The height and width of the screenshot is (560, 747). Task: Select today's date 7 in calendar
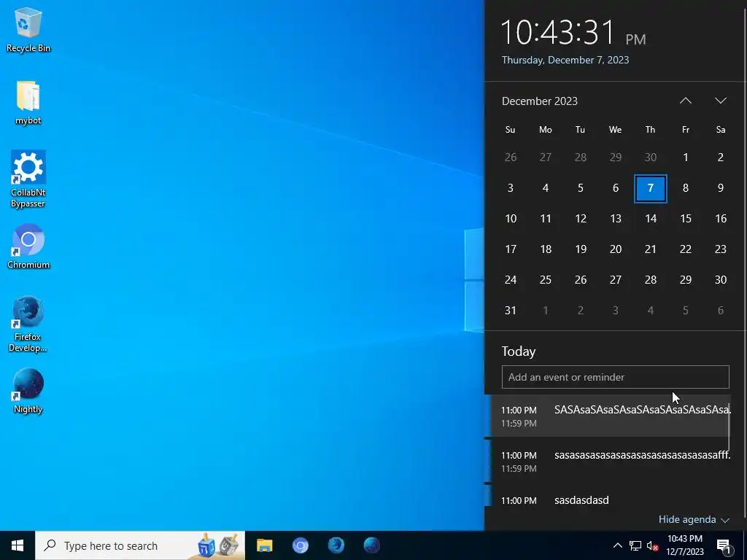click(x=650, y=188)
